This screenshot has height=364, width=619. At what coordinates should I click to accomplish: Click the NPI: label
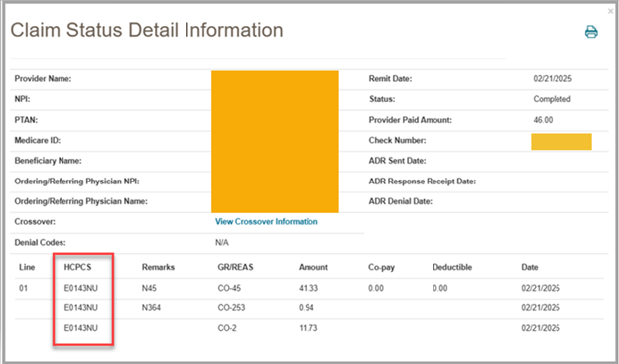coord(22,99)
